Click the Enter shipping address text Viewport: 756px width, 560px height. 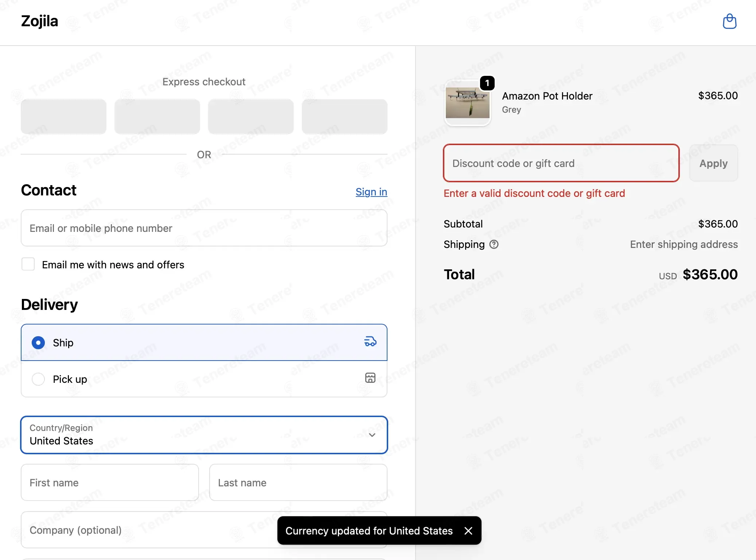[x=684, y=244]
